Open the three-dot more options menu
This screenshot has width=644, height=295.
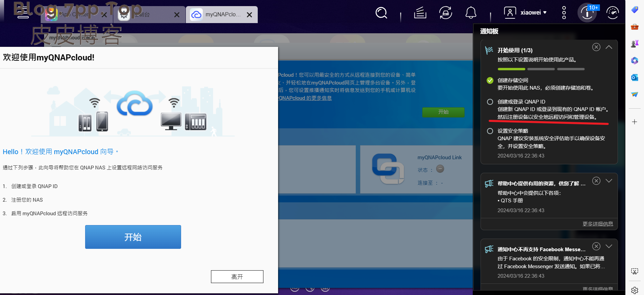(564, 13)
